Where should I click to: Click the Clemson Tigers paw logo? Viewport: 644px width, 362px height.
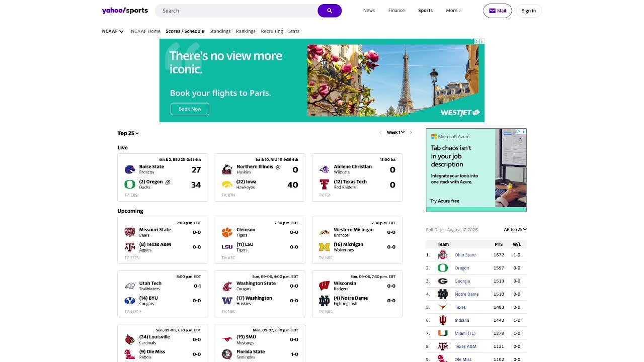[227, 232]
